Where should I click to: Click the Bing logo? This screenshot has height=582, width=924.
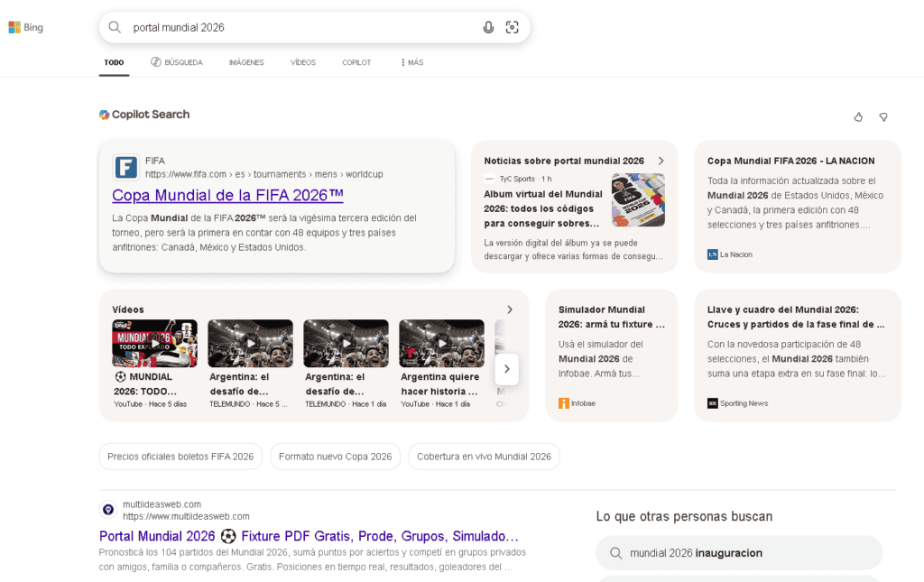coord(26,27)
